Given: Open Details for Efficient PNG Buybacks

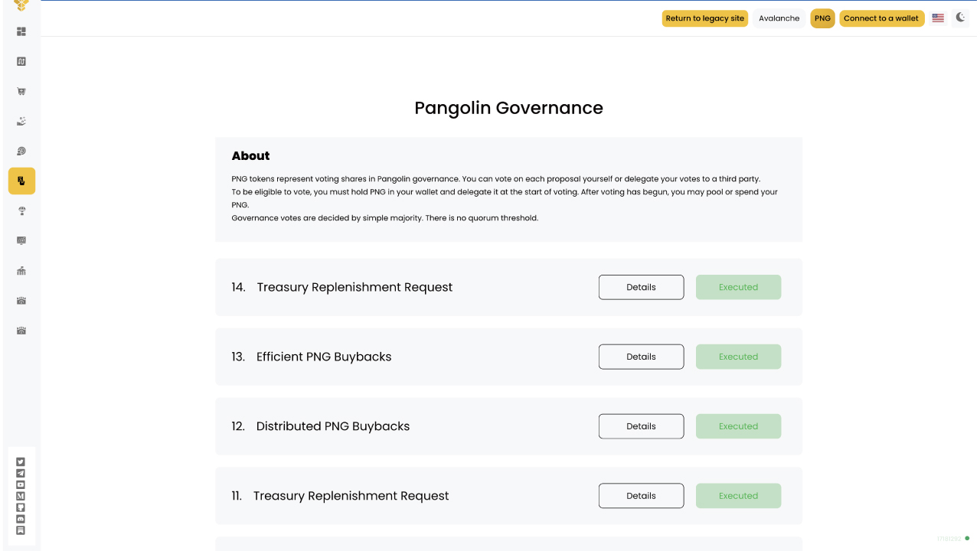Looking at the screenshot, I should (x=641, y=357).
